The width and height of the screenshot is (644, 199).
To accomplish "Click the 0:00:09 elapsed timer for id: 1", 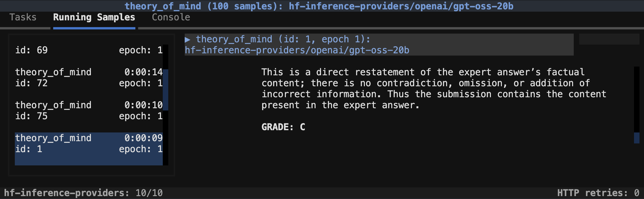I will point(144,138).
